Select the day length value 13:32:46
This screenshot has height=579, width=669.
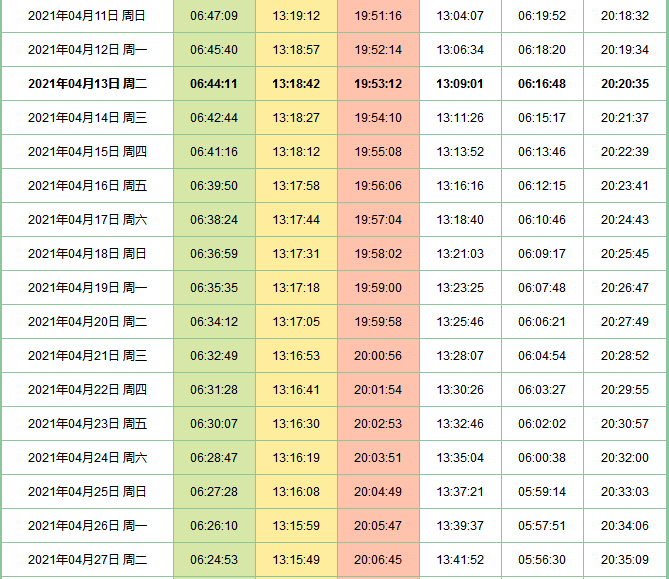(x=460, y=424)
